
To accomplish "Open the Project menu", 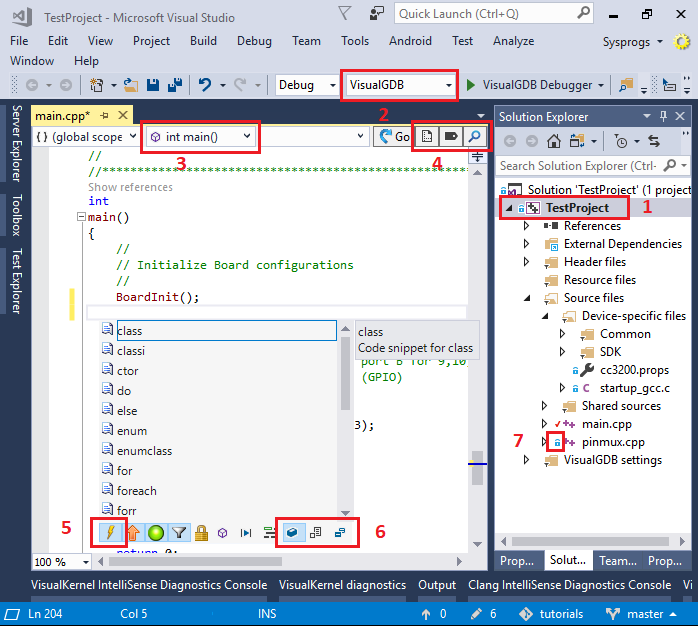I will pos(151,41).
